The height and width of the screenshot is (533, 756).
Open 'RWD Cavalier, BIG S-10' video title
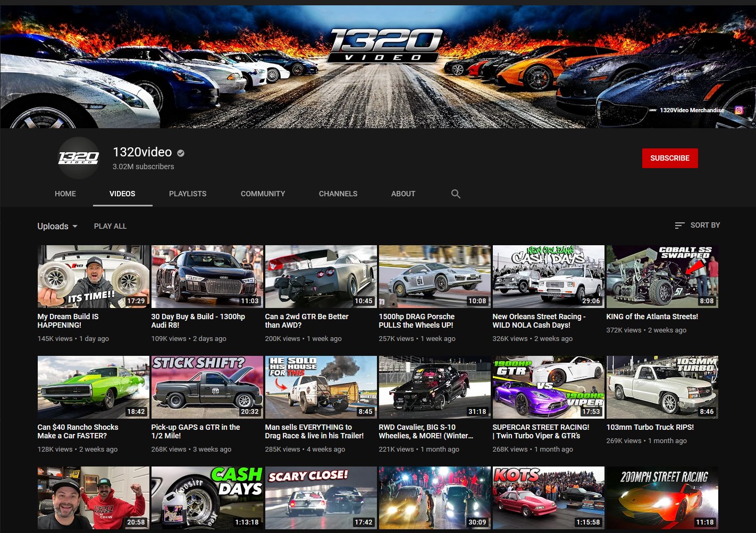coord(426,431)
